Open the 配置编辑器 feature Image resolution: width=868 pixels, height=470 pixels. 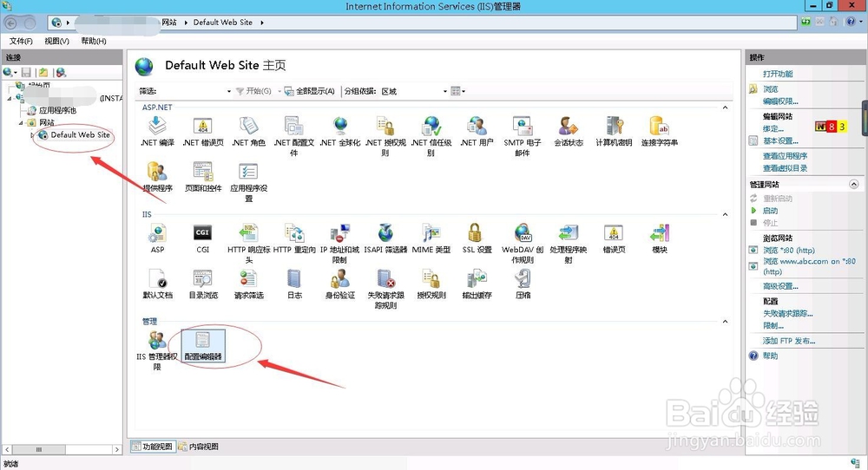(203, 346)
